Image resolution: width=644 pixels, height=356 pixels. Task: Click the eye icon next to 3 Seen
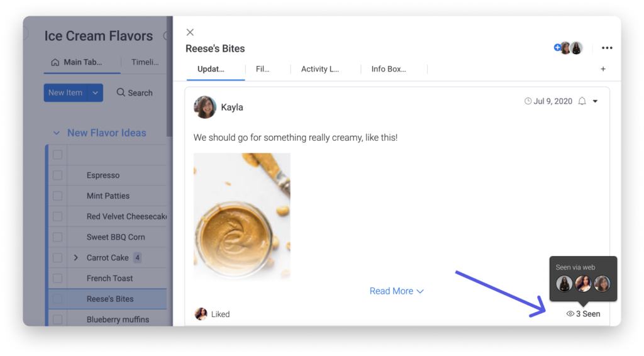570,314
